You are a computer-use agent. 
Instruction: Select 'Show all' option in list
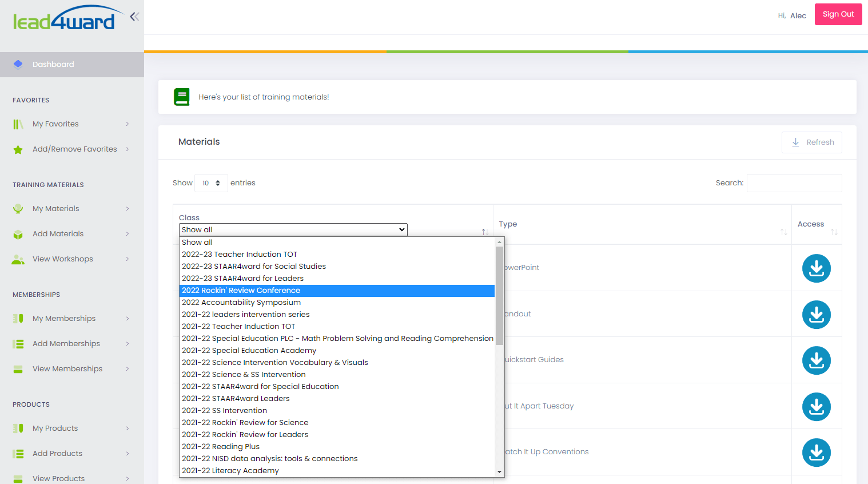point(337,243)
